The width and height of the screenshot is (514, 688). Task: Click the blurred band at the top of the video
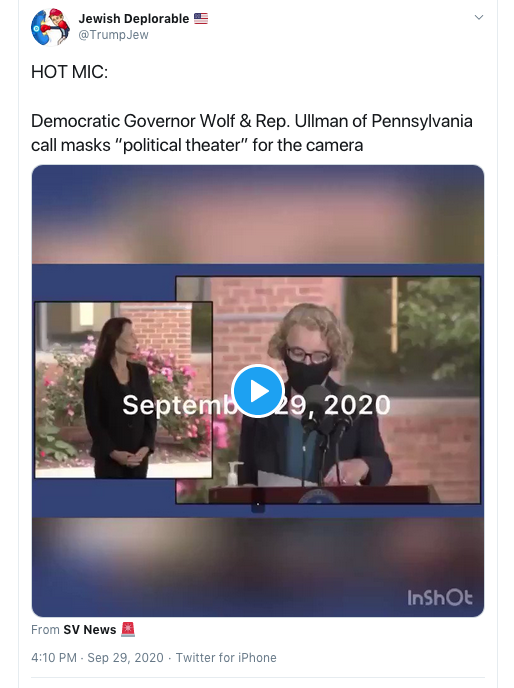(258, 215)
